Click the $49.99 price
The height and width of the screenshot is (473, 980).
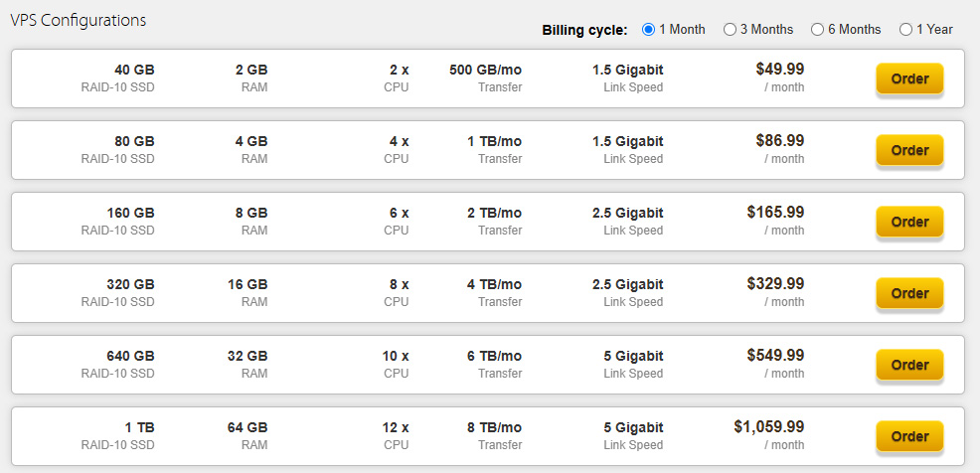(780, 69)
